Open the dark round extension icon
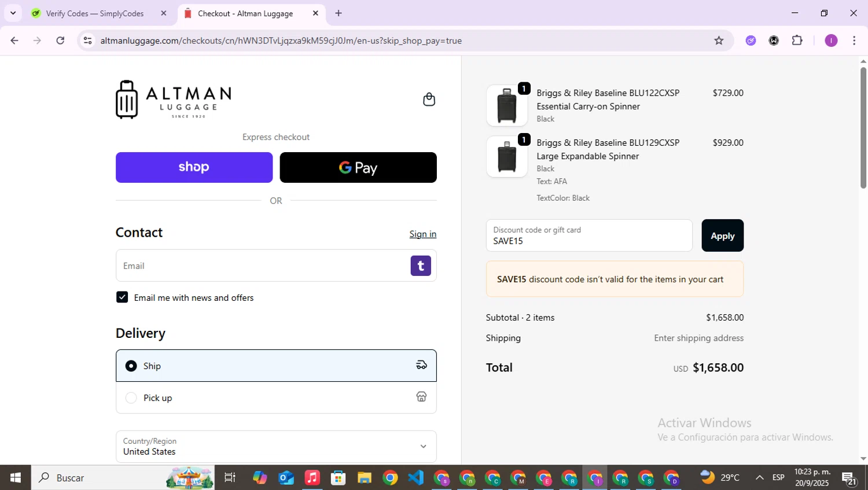The width and height of the screenshot is (868, 490). pos(774,40)
